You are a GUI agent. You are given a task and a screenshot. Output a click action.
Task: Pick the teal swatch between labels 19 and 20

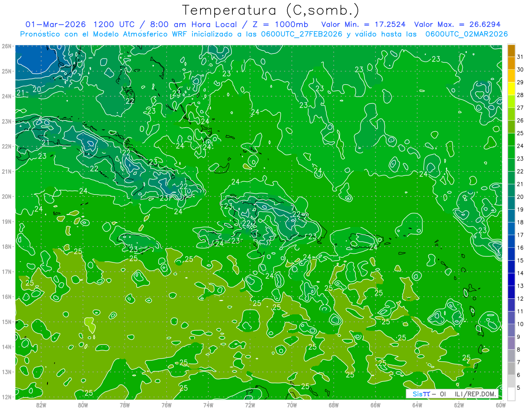point(511,204)
